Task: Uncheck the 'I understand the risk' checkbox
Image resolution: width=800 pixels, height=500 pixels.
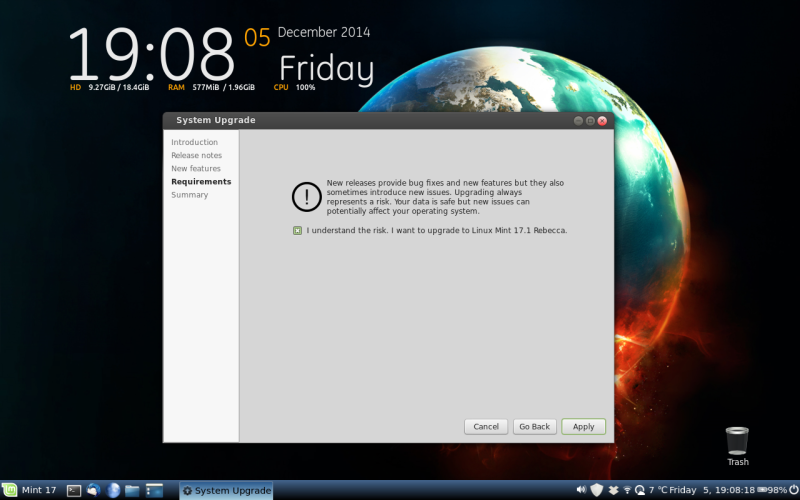Action: click(x=298, y=230)
